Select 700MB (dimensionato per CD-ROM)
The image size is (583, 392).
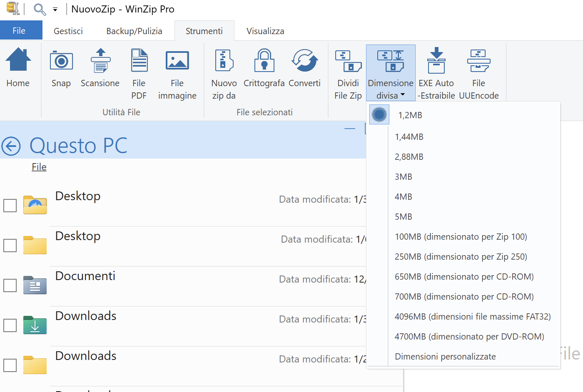click(x=463, y=297)
